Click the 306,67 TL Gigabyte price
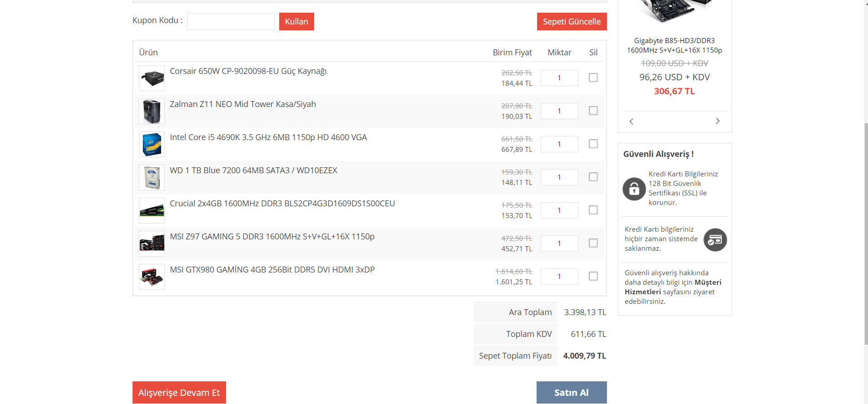The width and height of the screenshot is (868, 404). [x=675, y=91]
